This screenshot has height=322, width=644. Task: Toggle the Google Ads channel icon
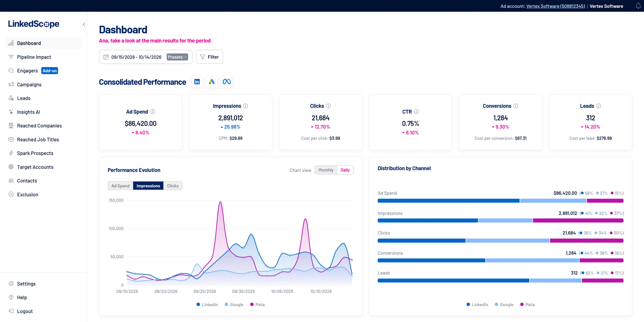pyautogui.click(x=212, y=82)
